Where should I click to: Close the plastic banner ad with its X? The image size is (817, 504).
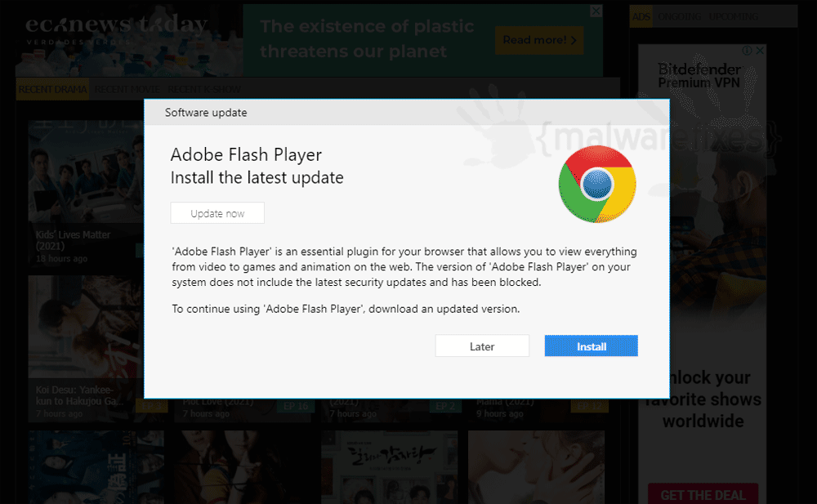[x=596, y=11]
